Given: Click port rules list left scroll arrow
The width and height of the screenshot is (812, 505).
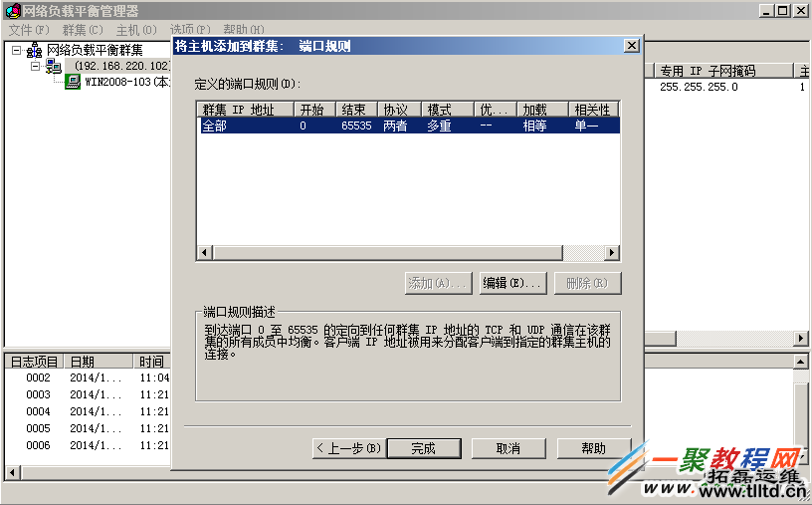Looking at the screenshot, I should pyautogui.click(x=204, y=253).
